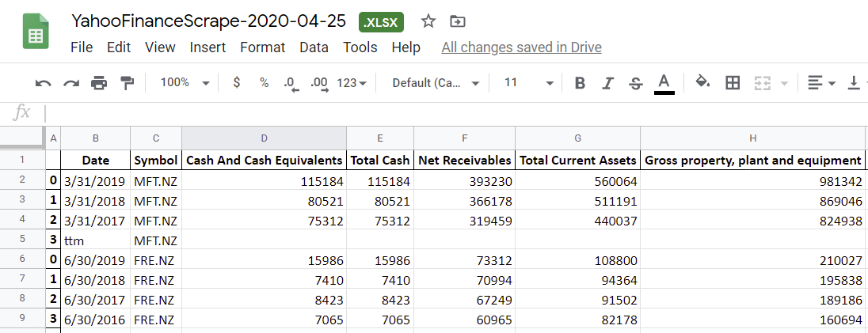Select the Total Cash header cell
Viewport: 868px width, 333px height.
380,161
